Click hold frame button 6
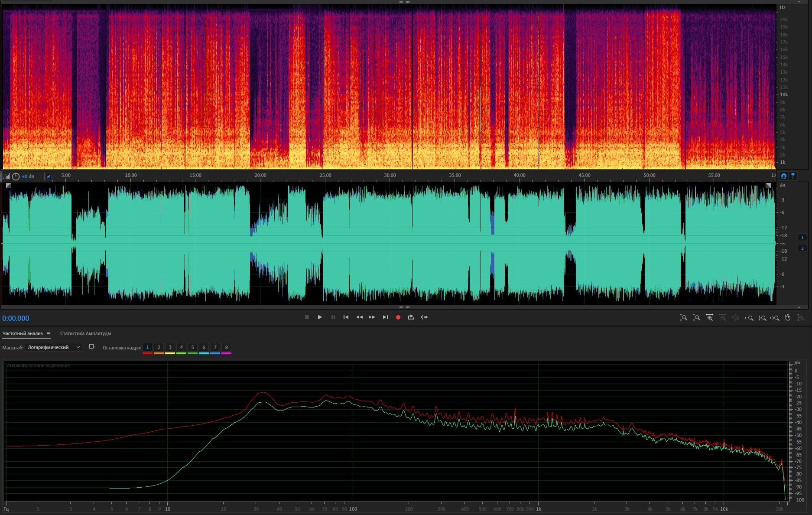 click(x=204, y=347)
